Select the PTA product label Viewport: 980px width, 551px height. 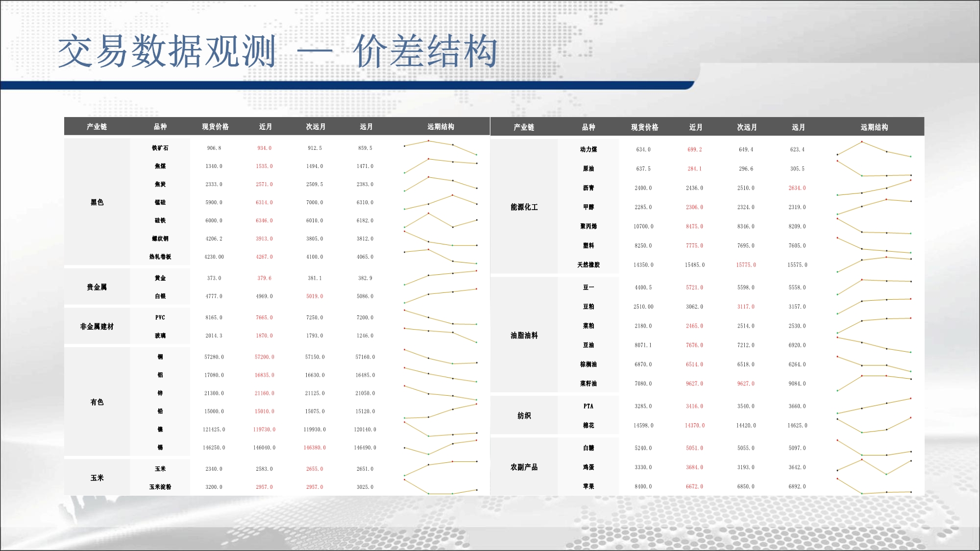pos(588,406)
